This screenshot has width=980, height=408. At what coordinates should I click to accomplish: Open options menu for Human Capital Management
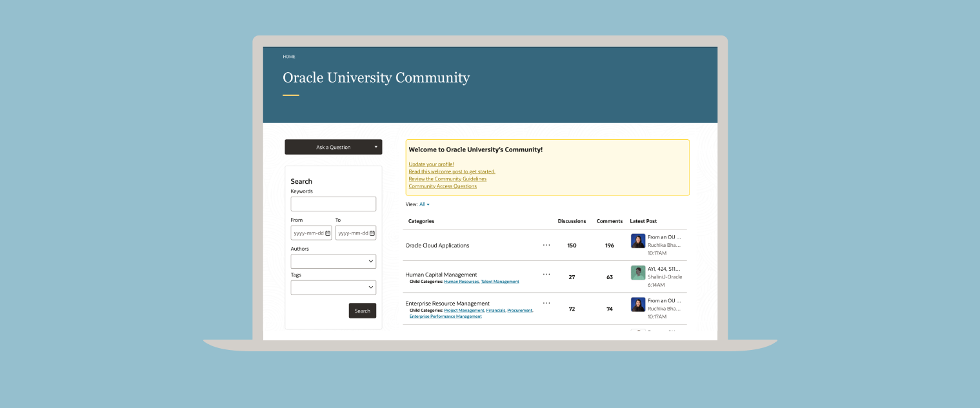point(546,274)
